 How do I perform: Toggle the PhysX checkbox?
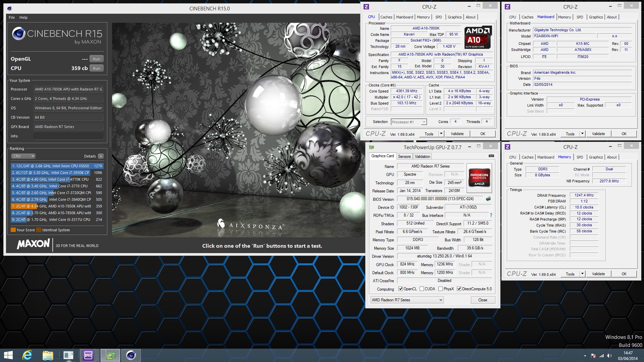tap(440, 289)
